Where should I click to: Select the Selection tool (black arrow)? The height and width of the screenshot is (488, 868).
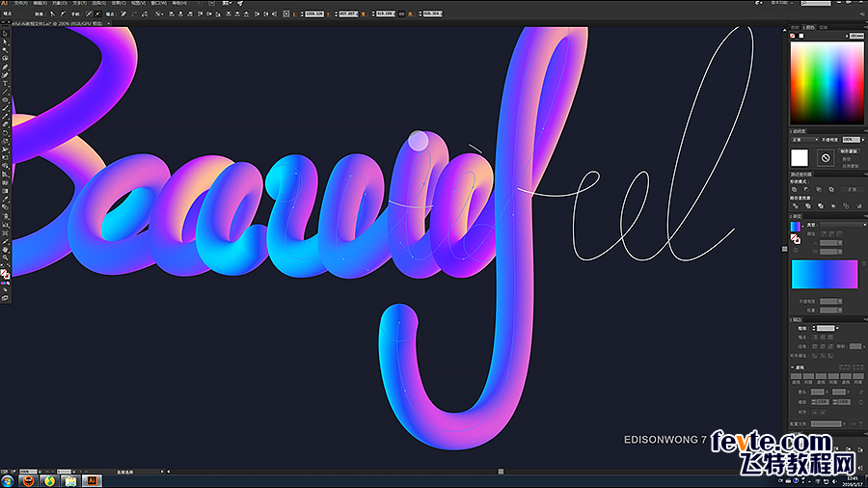(x=5, y=34)
